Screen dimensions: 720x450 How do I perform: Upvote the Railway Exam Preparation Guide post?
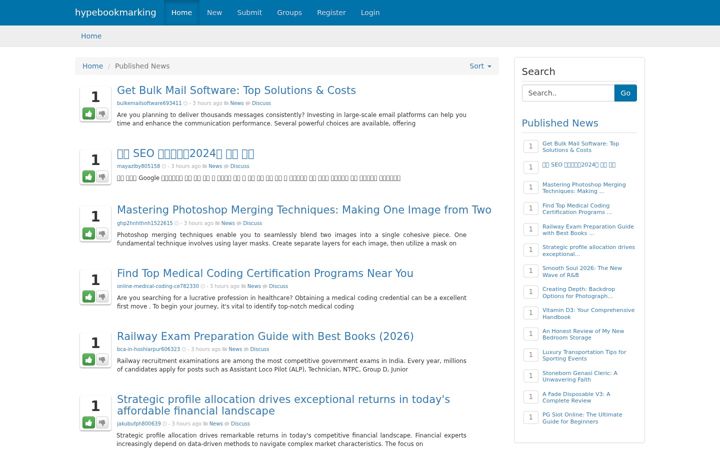[x=89, y=360]
